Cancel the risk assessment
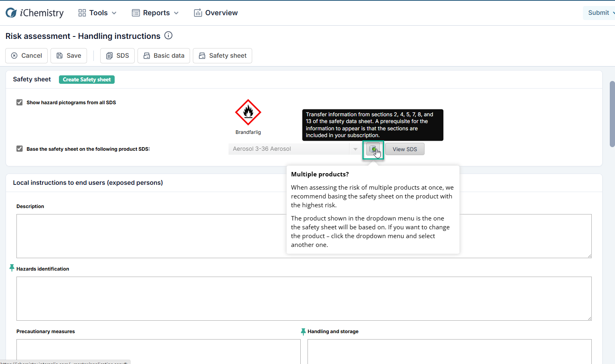Viewport: 615px width, 364px height. coord(26,56)
